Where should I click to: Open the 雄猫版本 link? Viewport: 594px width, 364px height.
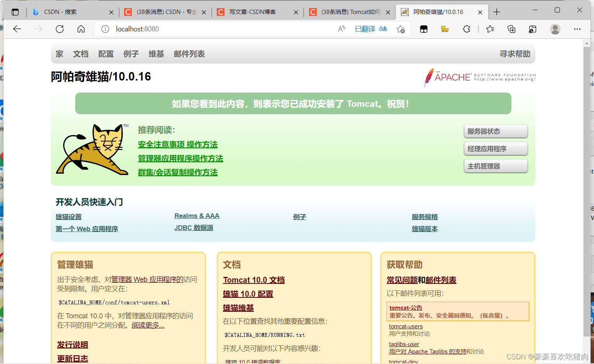[x=425, y=229]
